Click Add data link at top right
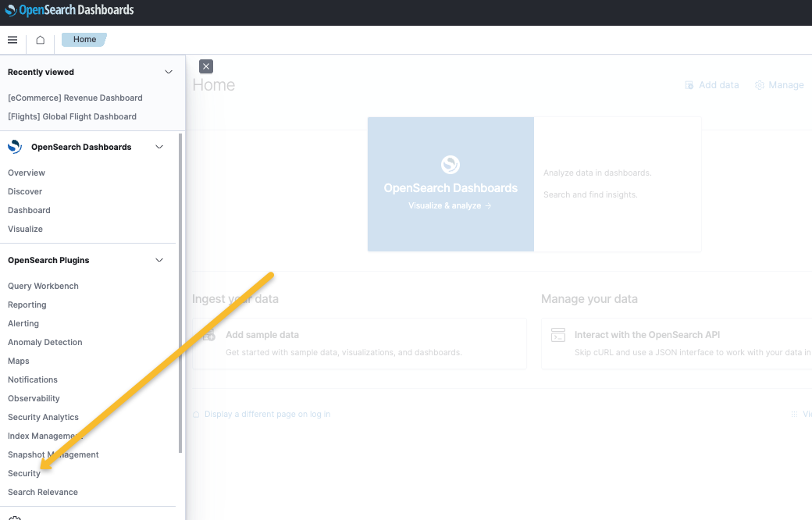The image size is (812, 520). 719,85
